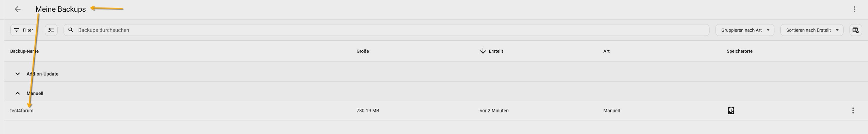Open the Gruppieren nach Art dropdown
Screen dimensions: 868x134
pyautogui.click(x=745, y=30)
